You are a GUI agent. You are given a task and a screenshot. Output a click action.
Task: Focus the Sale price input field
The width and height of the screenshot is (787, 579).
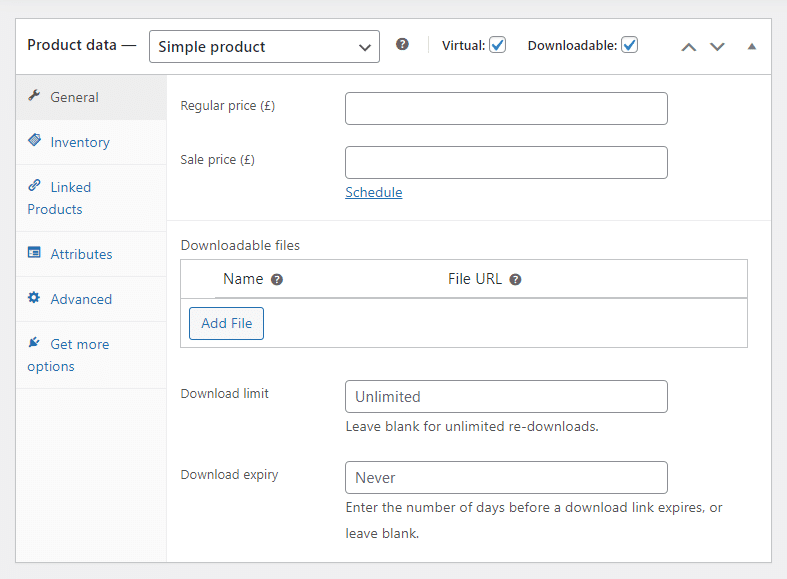[x=506, y=163]
